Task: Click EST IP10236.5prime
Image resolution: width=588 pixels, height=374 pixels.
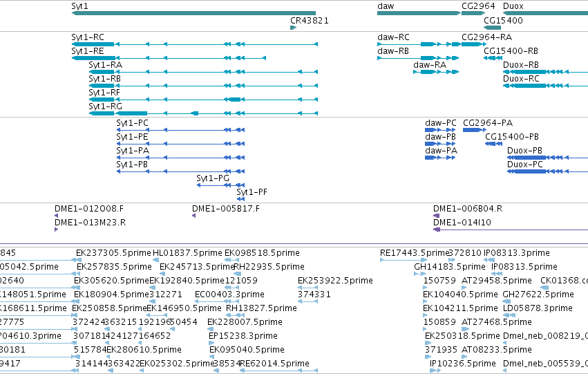Action: 463,364
